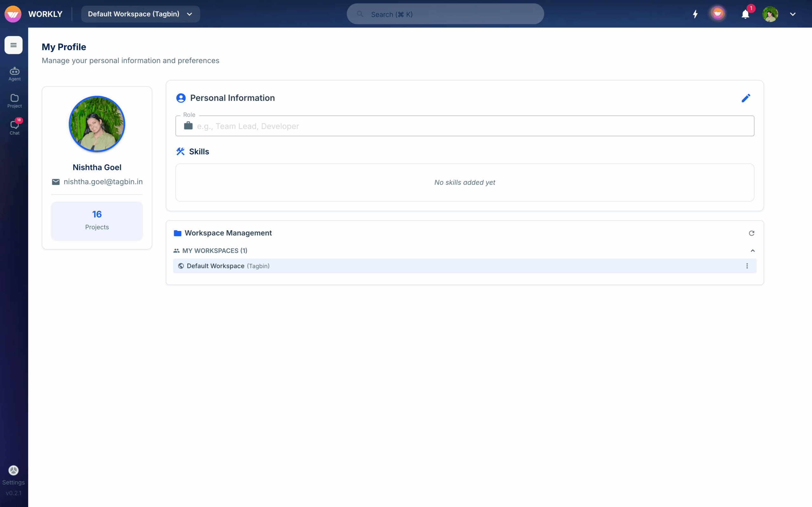
Task: Click the notification bell icon
Action: [745, 14]
